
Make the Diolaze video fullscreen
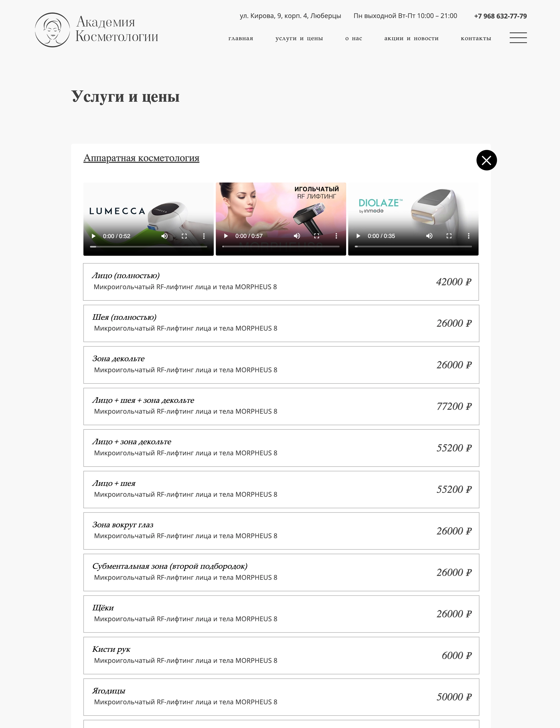tap(449, 236)
